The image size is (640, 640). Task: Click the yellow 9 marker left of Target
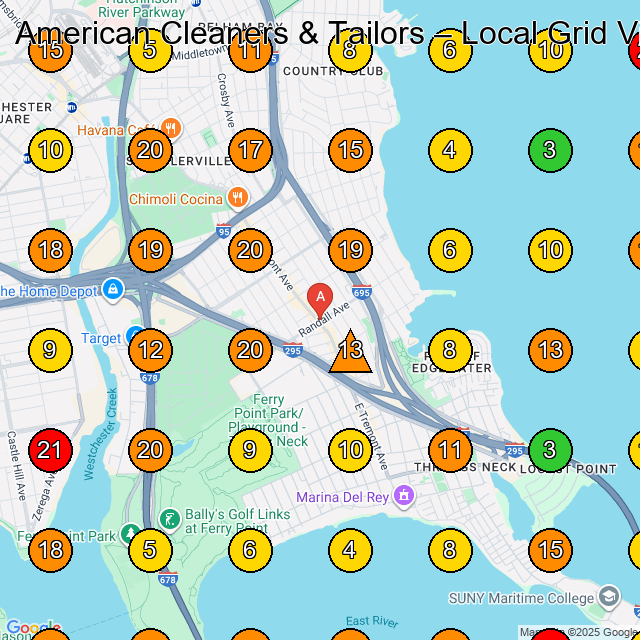pyautogui.click(x=50, y=350)
